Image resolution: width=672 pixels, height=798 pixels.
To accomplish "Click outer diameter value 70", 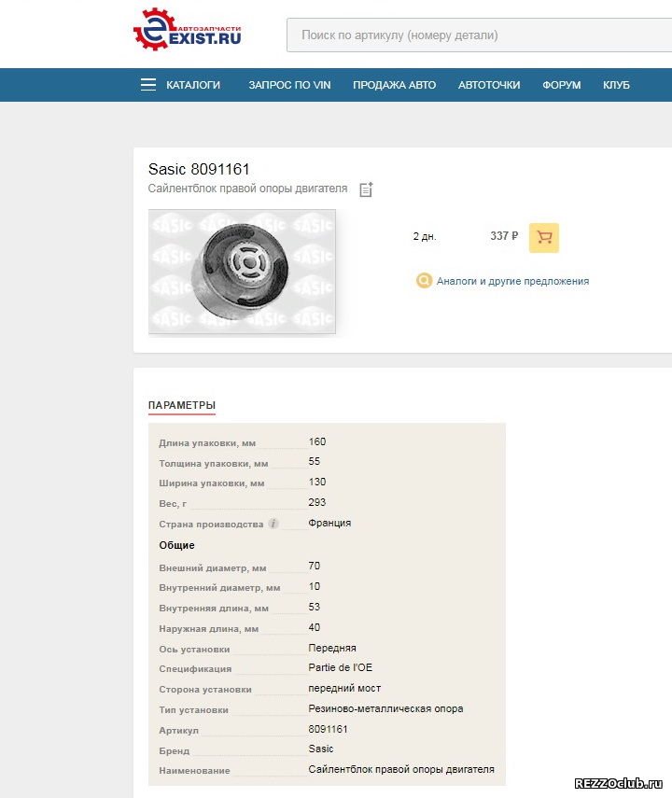I will [315, 566].
